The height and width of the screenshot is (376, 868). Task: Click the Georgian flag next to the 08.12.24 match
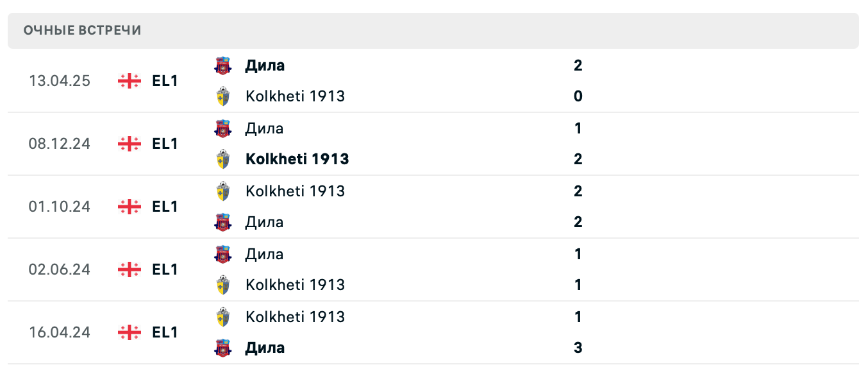128,144
